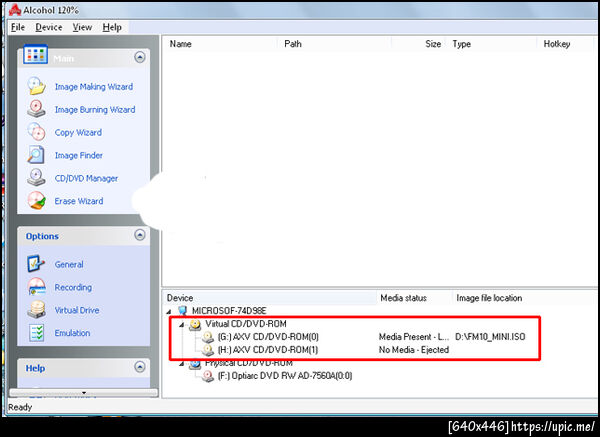Select the (F:) Optiarc DVD RW AD-7560A drive

click(x=285, y=376)
